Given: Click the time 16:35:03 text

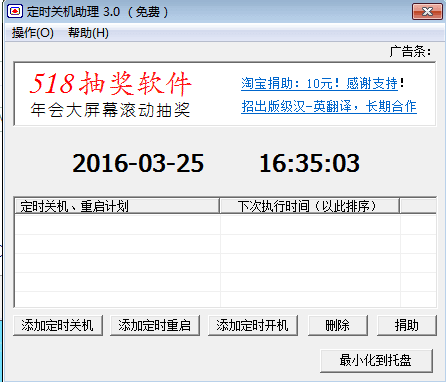Looking at the screenshot, I should click(x=310, y=163).
